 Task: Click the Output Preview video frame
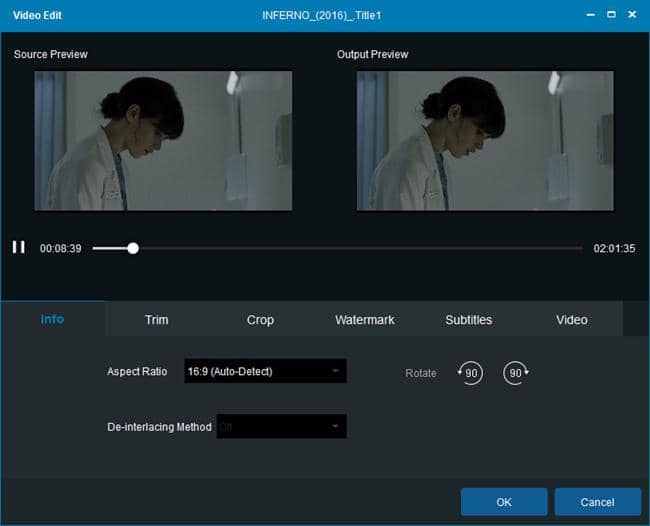pyautogui.click(x=485, y=141)
